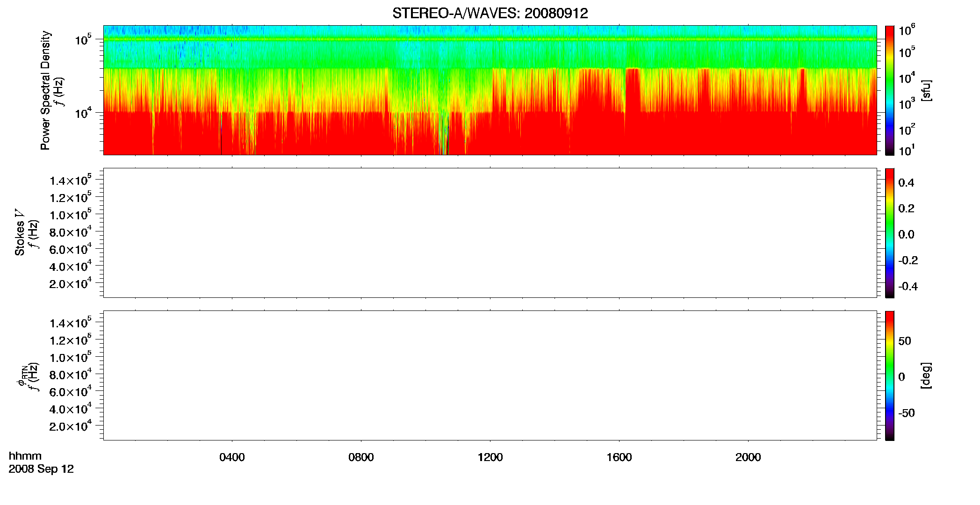Click the time tick label 0400
The height and width of the screenshot is (505, 980).
[x=232, y=457]
